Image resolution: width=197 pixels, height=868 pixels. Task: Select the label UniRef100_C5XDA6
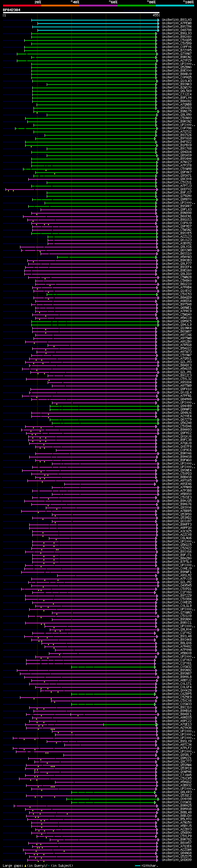pos(177,426)
